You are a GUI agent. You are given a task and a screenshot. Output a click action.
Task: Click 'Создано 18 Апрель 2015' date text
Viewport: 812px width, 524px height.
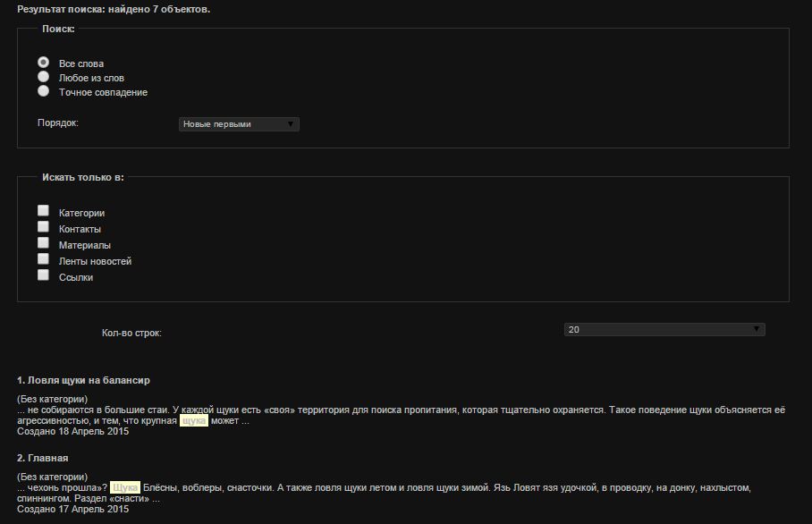(73, 431)
